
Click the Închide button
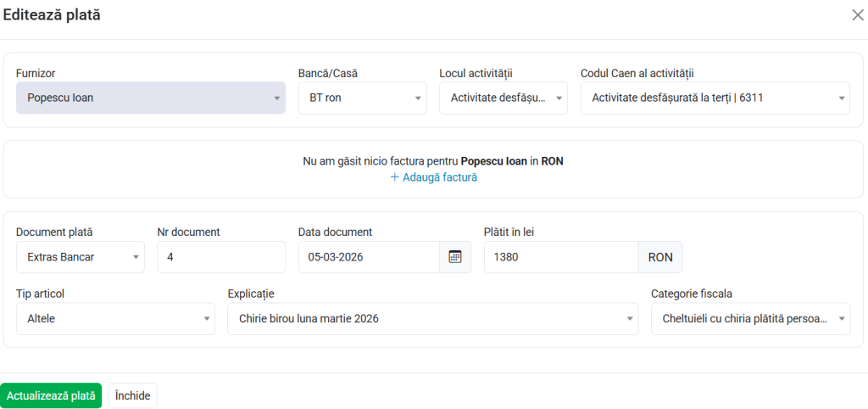(x=132, y=395)
